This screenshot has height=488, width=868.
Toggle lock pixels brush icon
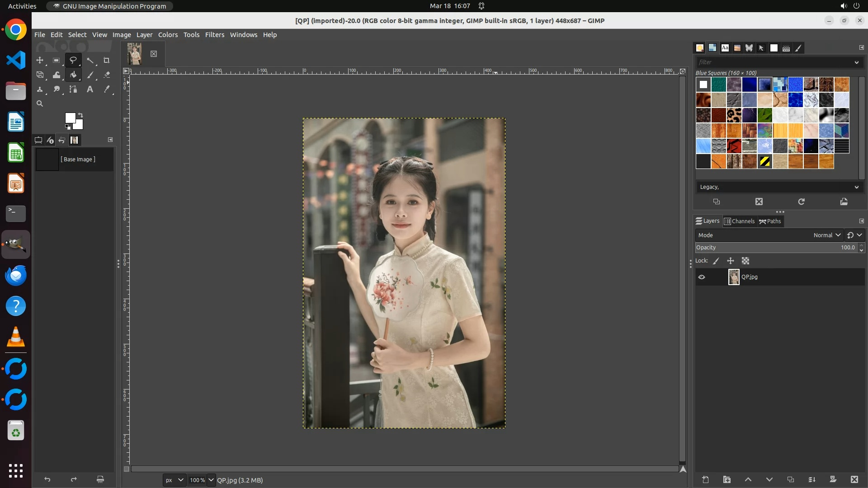(x=716, y=261)
